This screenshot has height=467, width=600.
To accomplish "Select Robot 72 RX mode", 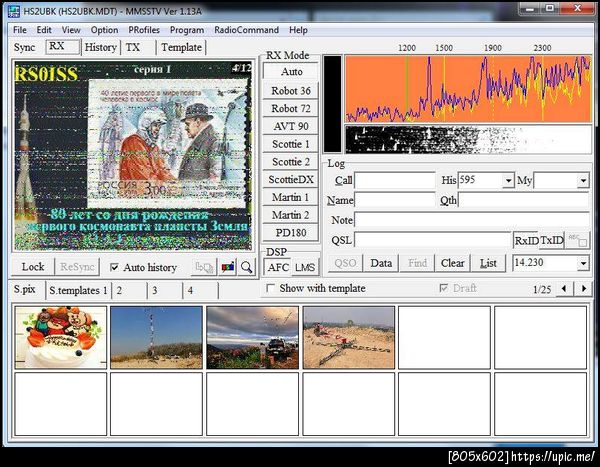I will coord(291,108).
